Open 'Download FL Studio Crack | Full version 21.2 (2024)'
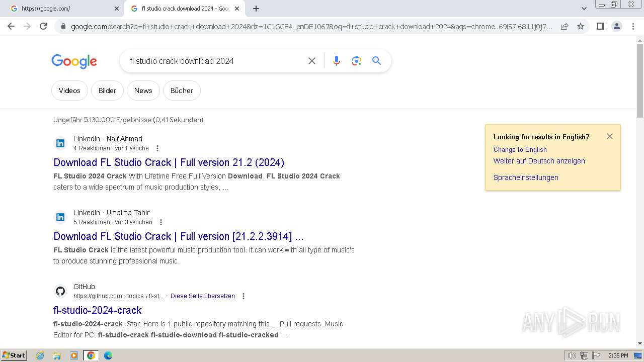This screenshot has height=362, width=644. pyautogui.click(x=169, y=162)
